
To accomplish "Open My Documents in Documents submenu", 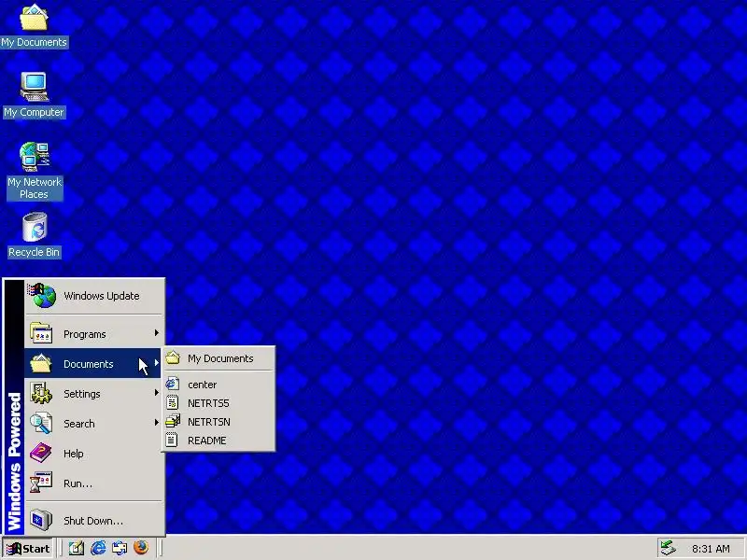I will click(x=218, y=358).
